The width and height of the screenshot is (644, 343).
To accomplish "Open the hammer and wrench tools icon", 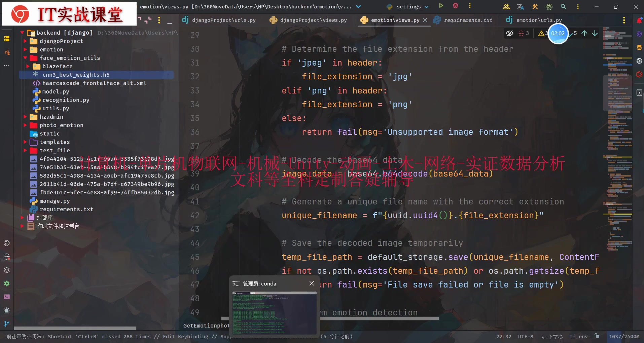I will click(535, 6).
